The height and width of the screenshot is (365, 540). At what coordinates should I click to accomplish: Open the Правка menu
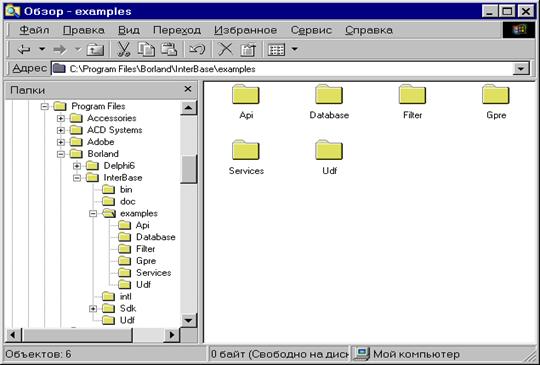click(84, 30)
